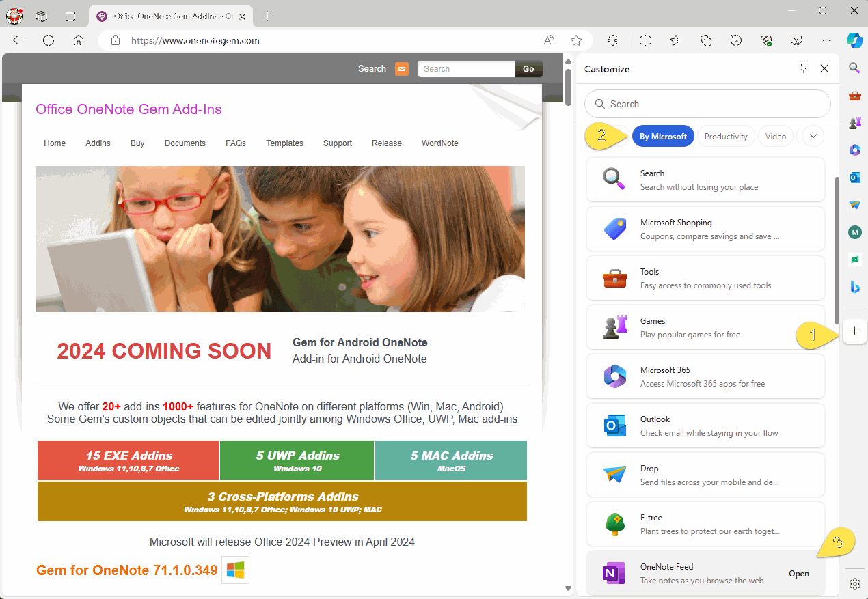Open the Documents navigation link
This screenshot has width=868, height=599.
pos(185,143)
